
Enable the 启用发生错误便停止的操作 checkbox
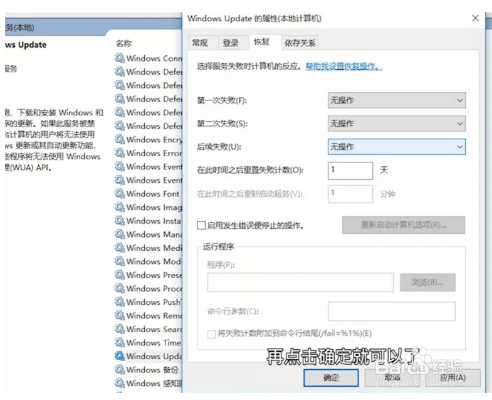point(201,226)
